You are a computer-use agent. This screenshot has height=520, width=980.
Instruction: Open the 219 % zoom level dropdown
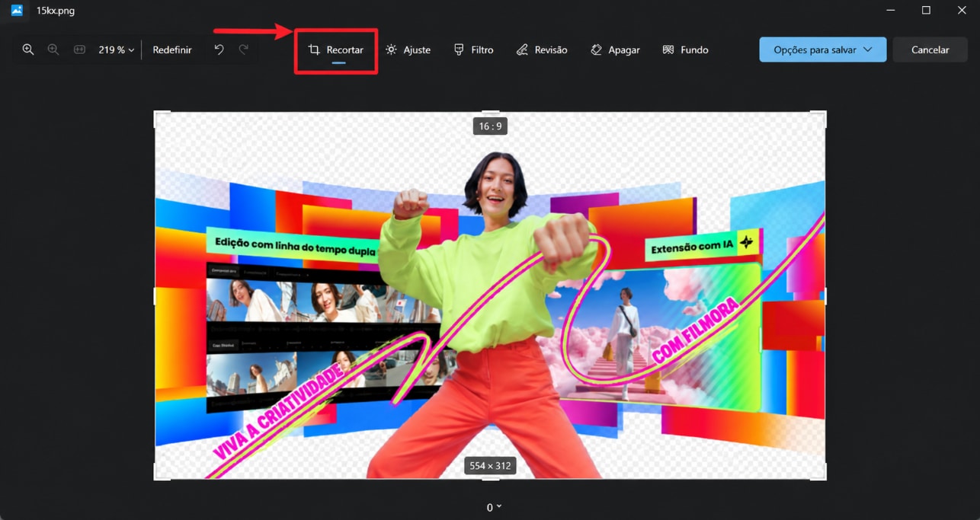point(116,49)
